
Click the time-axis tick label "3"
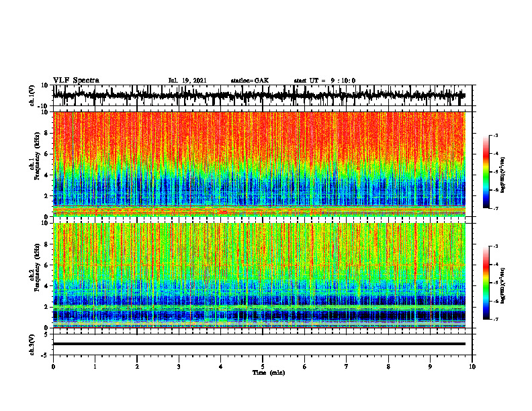179,367
